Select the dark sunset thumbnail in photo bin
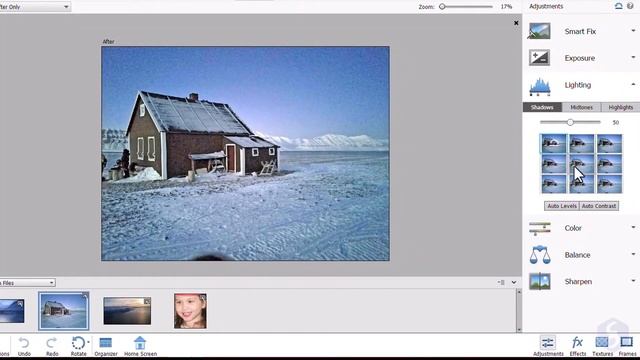Image resolution: width=640 pixels, height=360 pixels. click(x=127, y=311)
